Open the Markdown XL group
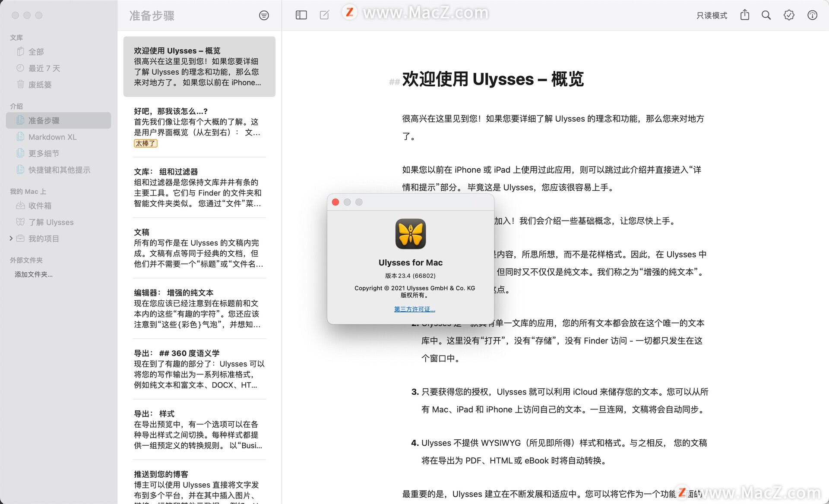829x504 pixels. point(58,137)
